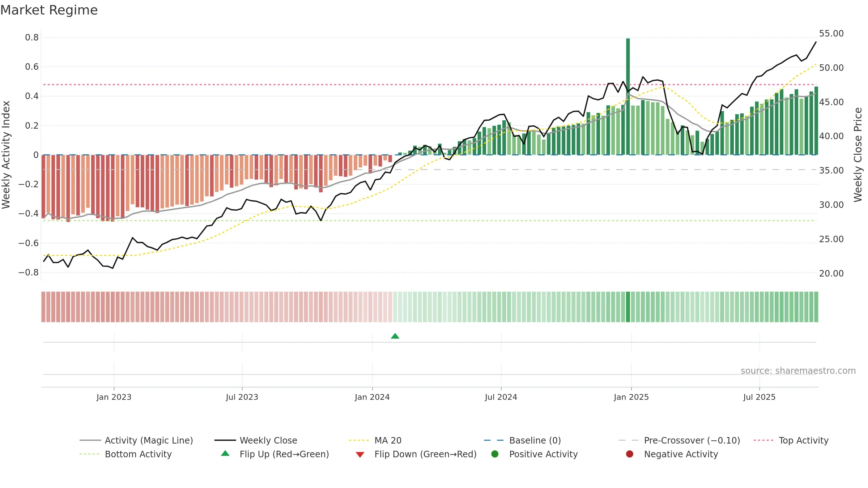Toggle the Flip Up (Red→Green) legend entry

coord(275,454)
